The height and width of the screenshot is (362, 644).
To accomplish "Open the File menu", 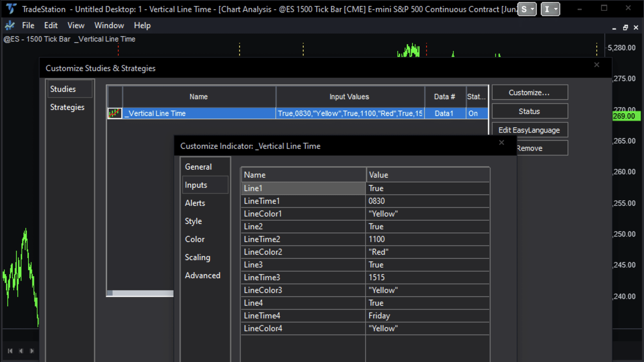I will pyautogui.click(x=28, y=25).
